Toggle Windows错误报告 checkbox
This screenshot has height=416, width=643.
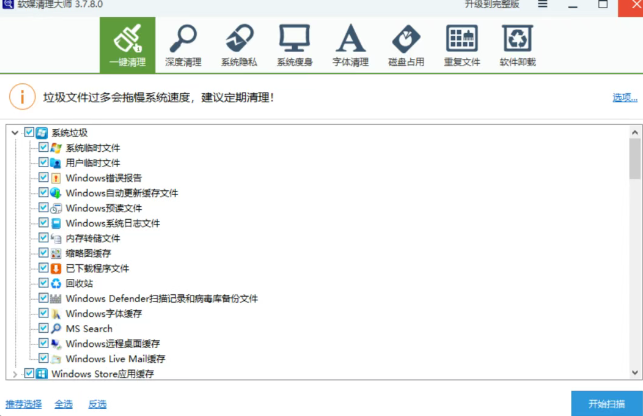(x=43, y=177)
